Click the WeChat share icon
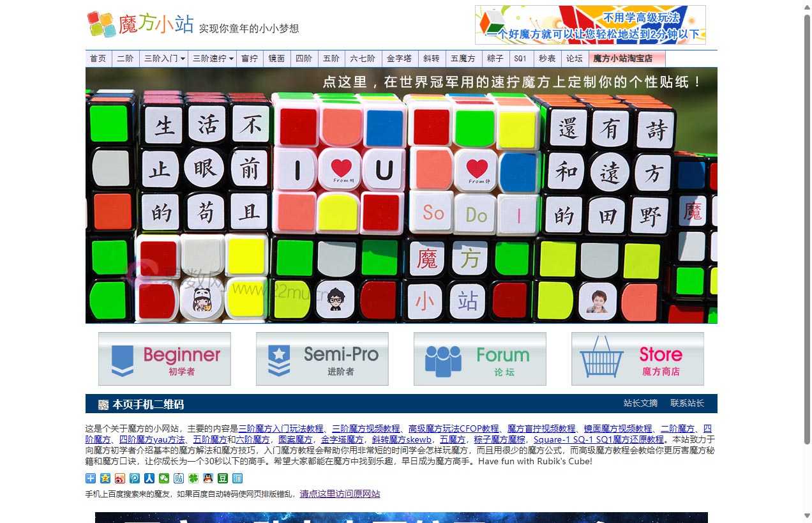Image resolution: width=812 pixels, height=523 pixels. coord(164,478)
